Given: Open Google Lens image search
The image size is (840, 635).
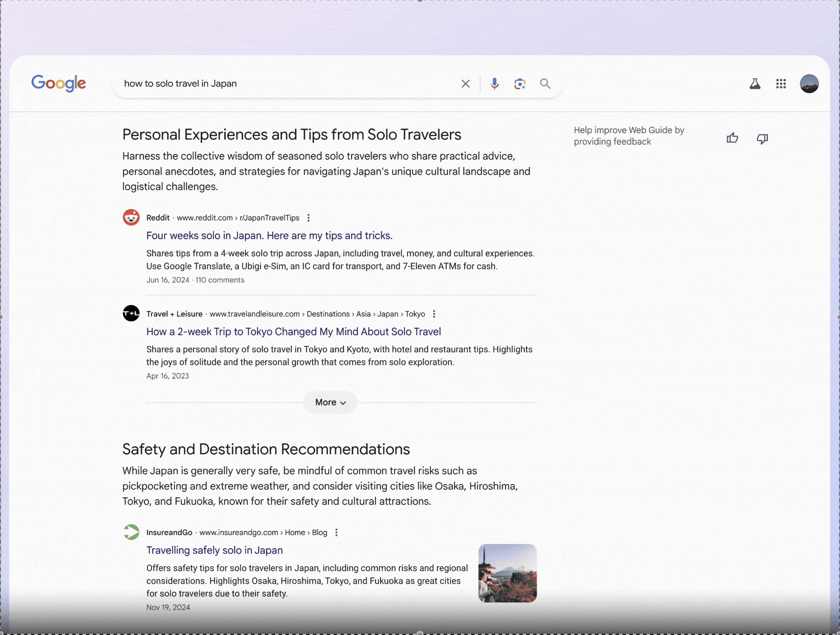Looking at the screenshot, I should click(x=520, y=83).
